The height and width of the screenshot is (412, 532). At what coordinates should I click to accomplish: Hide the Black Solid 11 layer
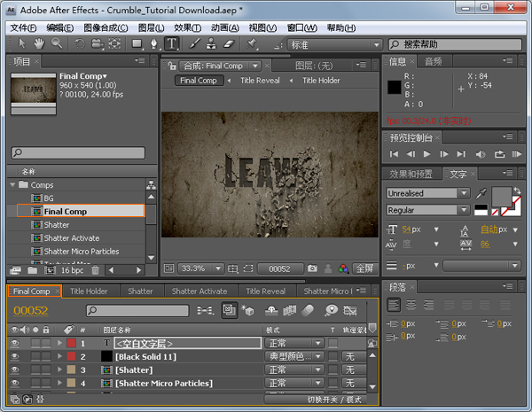(14, 356)
